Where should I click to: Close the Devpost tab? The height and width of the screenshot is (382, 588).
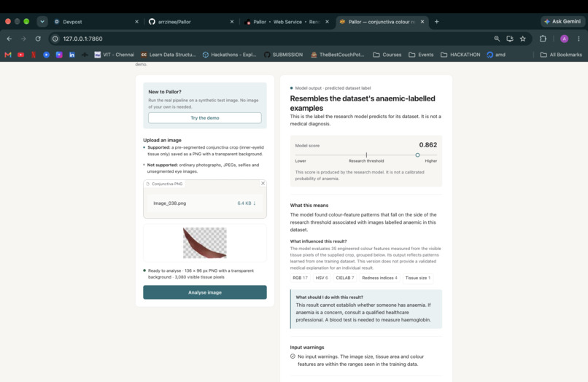point(136,22)
